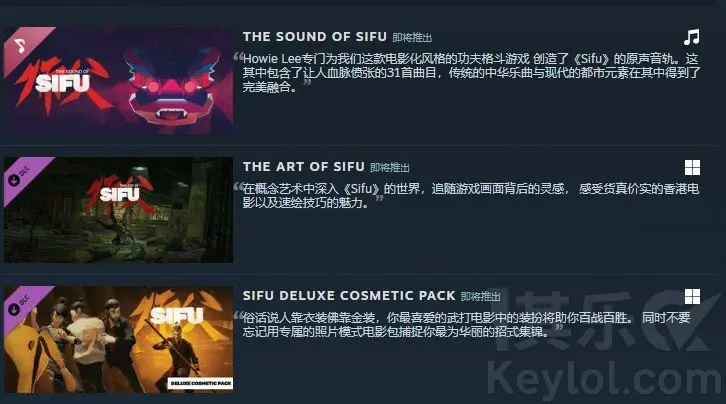This screenshot has height=404, width=726.
Task: Open the Sifu Deluxe Cosmetic Pack banner image
Action: click(119, 339)
